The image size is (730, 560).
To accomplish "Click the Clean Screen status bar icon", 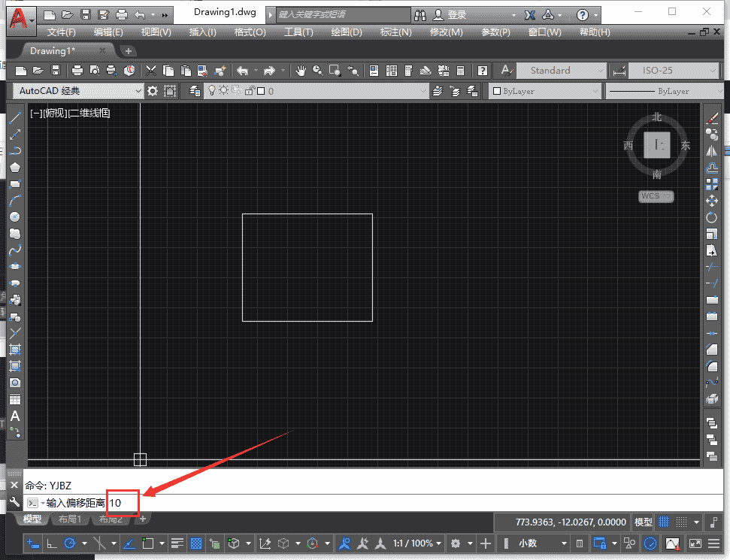I will (x=695, y=543).
